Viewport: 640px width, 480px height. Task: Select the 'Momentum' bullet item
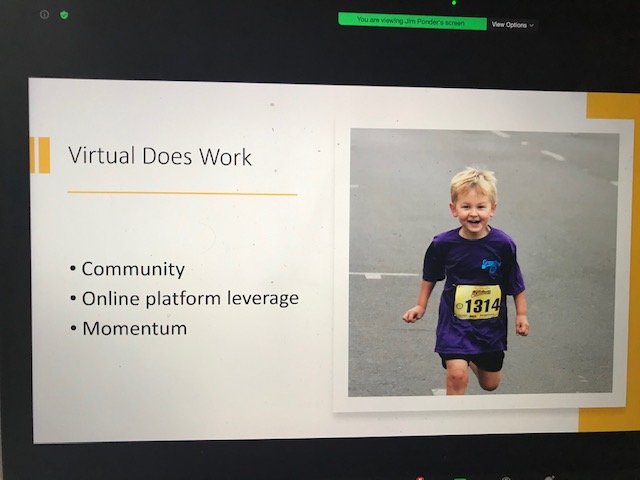(x=134, y=328)
